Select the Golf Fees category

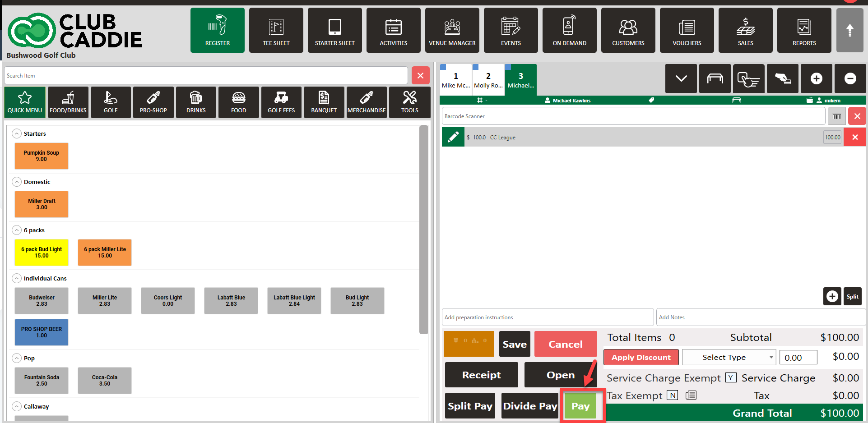click(x=281, y=102)
